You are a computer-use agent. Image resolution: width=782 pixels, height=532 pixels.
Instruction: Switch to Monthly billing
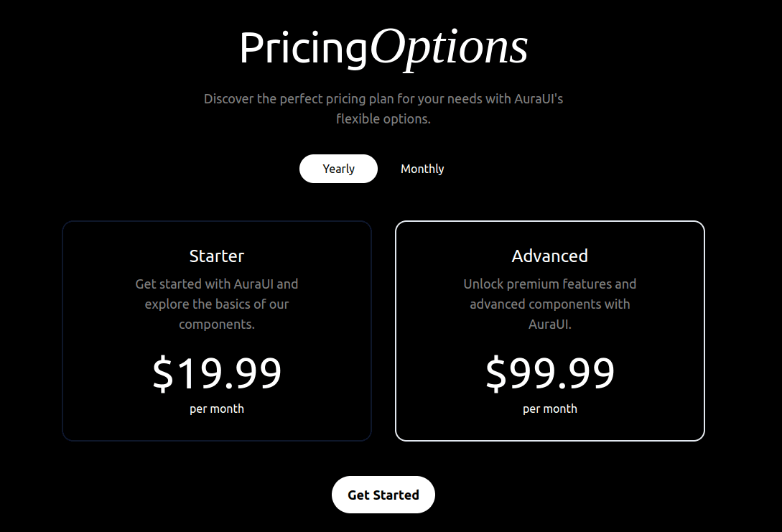tap(422, 169)
